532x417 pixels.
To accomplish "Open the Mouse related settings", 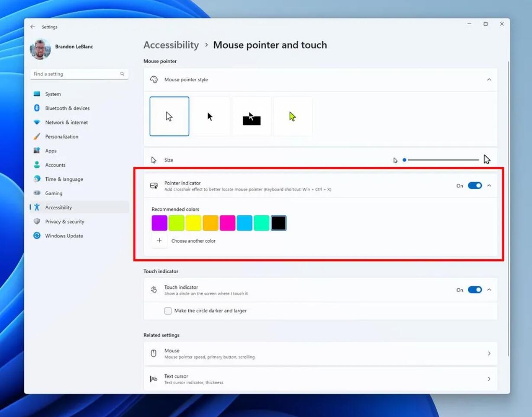I will pos(320,354).
